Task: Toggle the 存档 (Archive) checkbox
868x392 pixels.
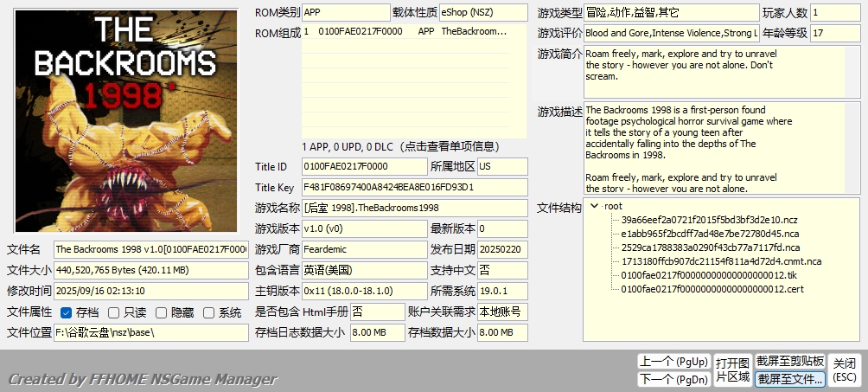Action: [67, 312]
